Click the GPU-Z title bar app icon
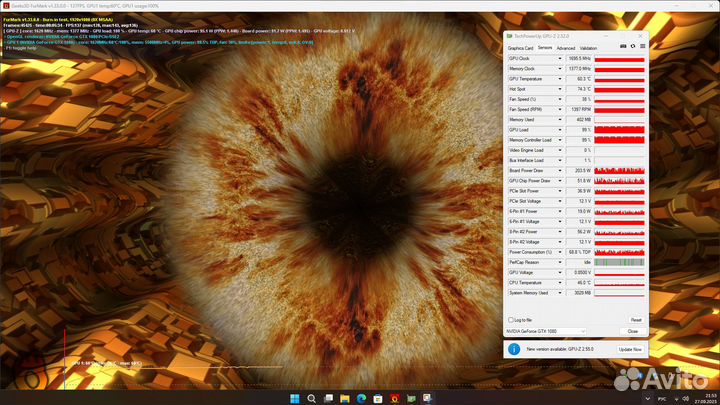720x405 pixels. 510,36
